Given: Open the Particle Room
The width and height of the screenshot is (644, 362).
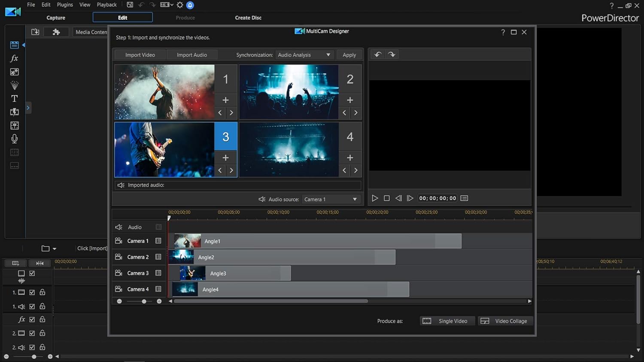Looking at the screenshot, I should pos(14,85).
